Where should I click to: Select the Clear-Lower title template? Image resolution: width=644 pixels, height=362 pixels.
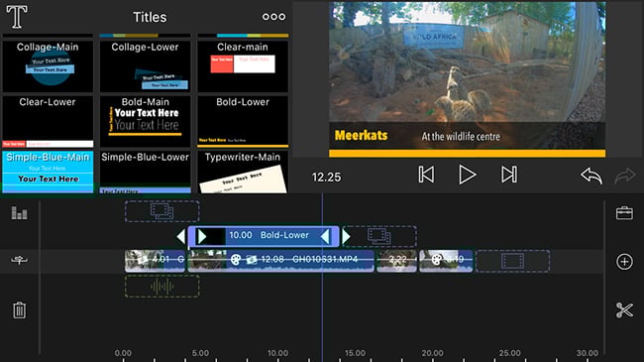(48, 121)
